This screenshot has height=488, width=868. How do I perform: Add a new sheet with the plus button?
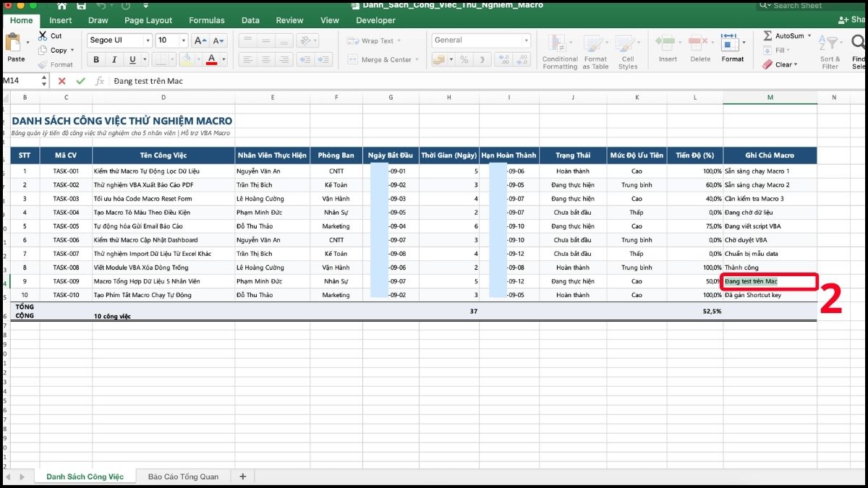coord(242,476)
